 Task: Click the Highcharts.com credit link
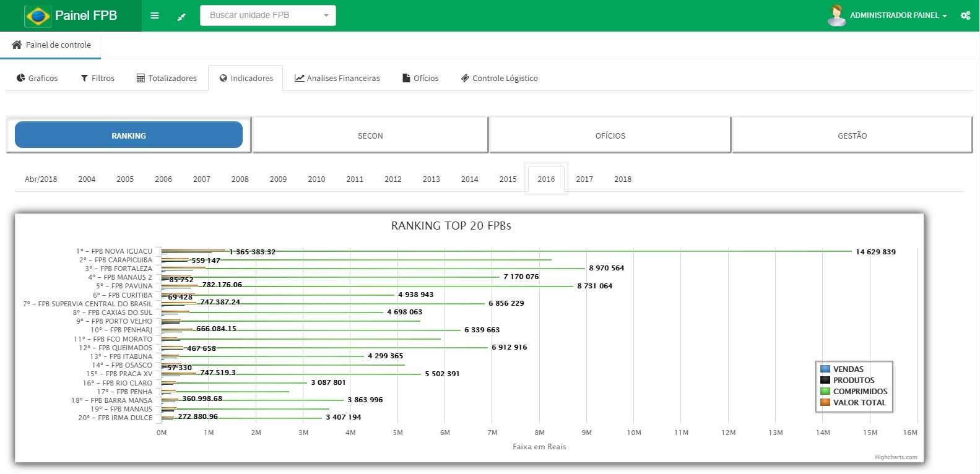[x=896, y=457]
